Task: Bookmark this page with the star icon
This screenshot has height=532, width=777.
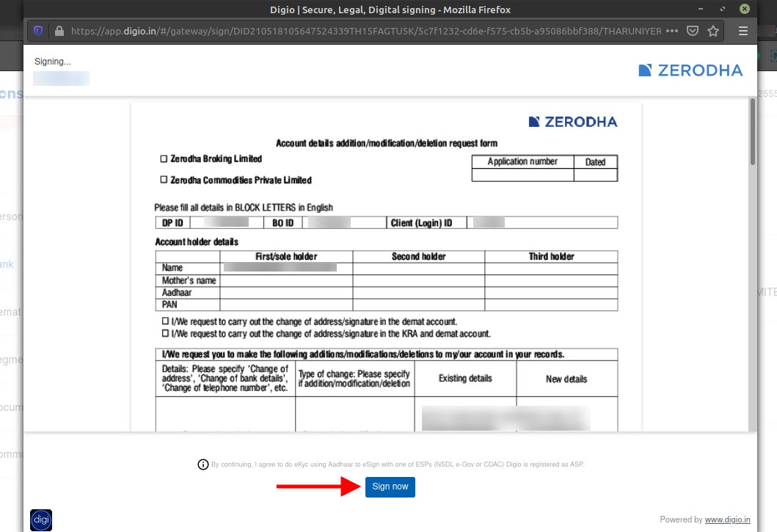Action: pos(713,32)
